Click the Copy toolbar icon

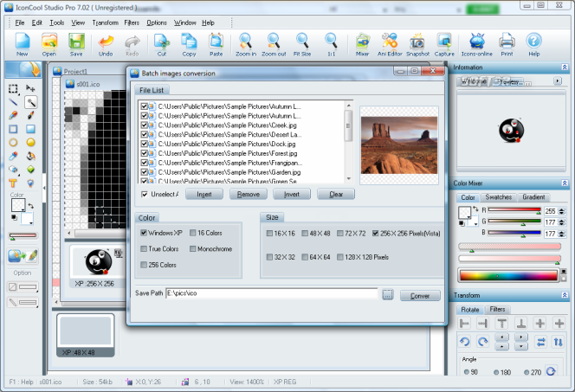pyautogui.click(x=189, y=44)
